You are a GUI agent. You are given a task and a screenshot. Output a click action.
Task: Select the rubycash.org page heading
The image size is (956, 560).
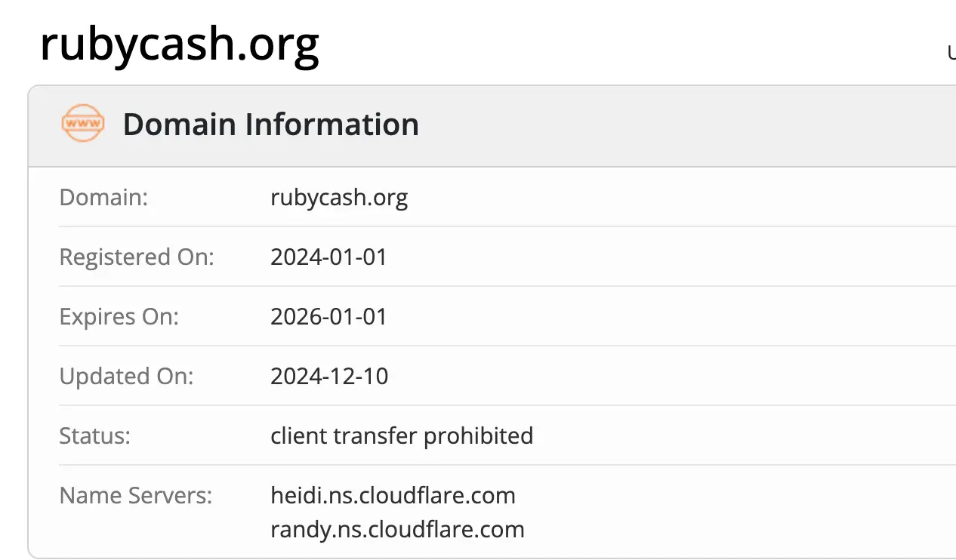coord(180,44)
